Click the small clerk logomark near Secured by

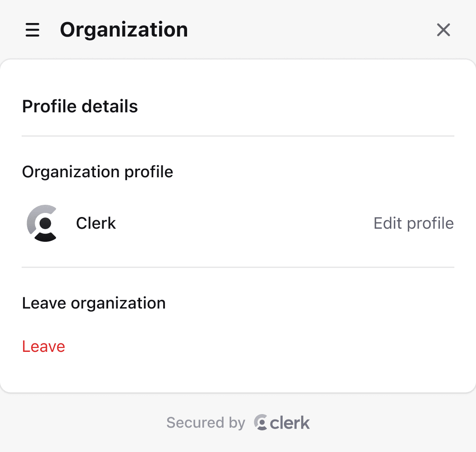262,422
